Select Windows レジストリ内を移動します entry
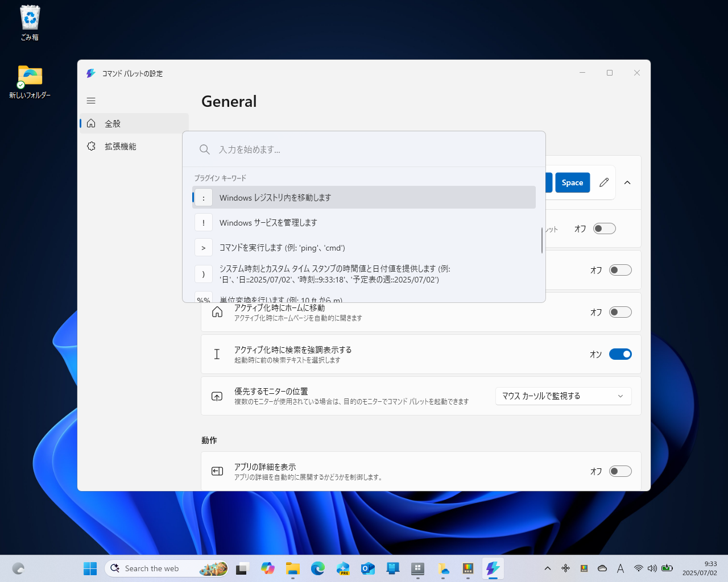The image size is (728, 582). [x=364, y=197]
